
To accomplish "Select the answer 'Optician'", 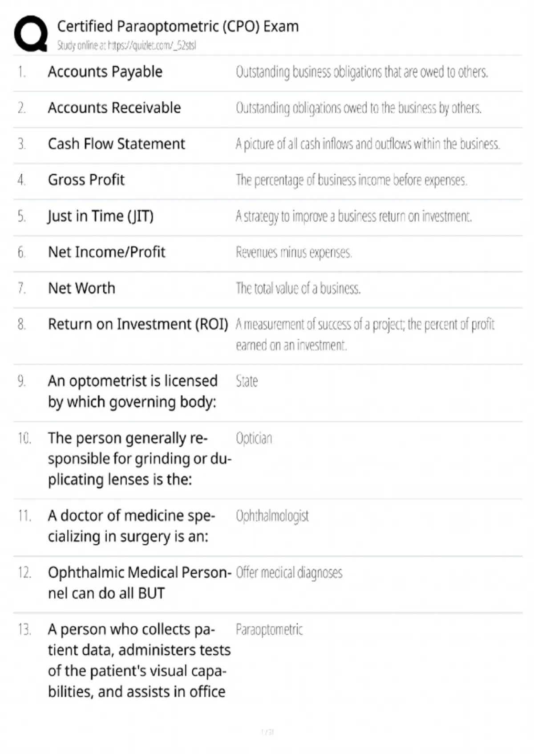I will 254,438.
